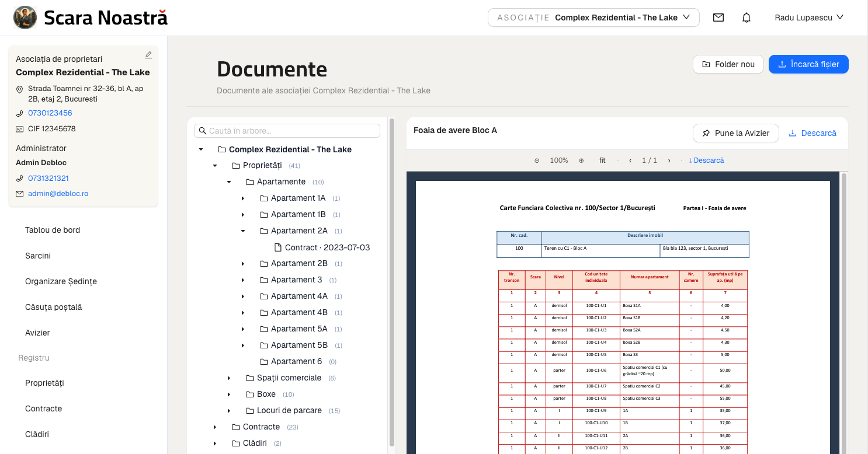Image resolution: width=868 pixels, height=454 pixels.
Task: Open Avizier in sidebar
Action: pyautogui.click(x=37, y=333)
